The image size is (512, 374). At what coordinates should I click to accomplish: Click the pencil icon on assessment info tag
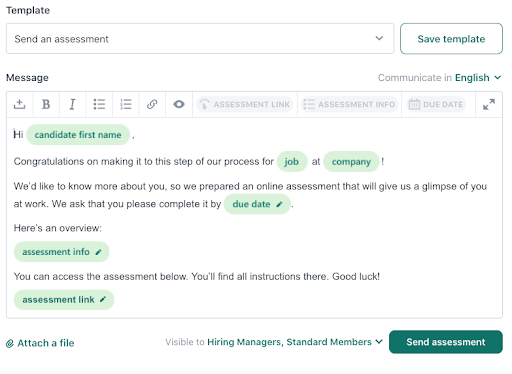click(x=98, y=252)
